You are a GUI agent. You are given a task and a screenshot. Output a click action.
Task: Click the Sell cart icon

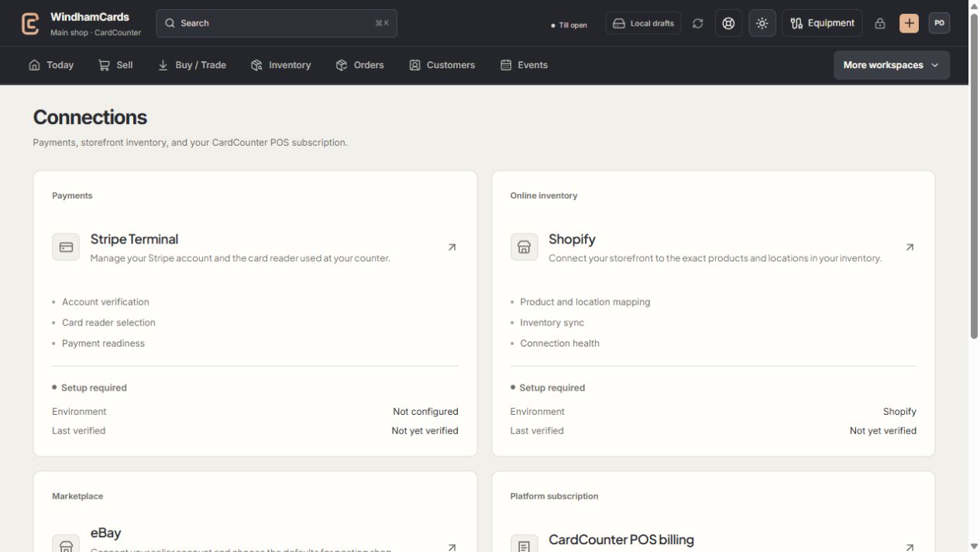pos(104,65)
